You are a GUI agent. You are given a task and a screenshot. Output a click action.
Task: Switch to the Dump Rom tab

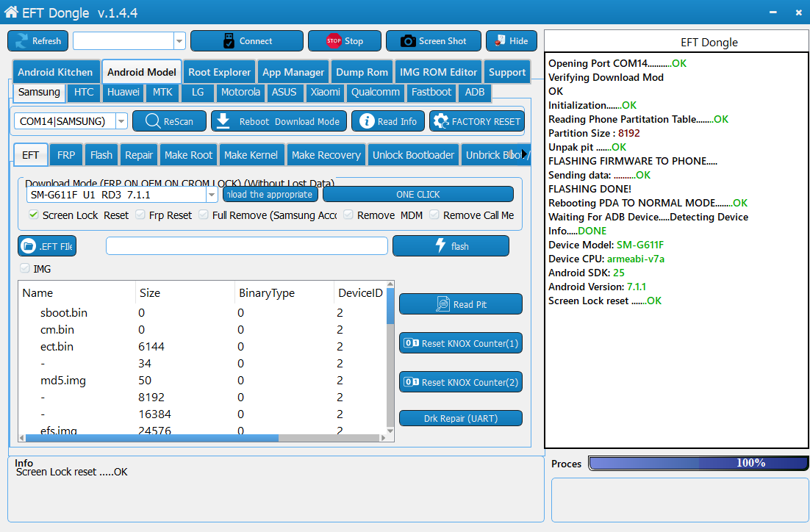[362, 72]
